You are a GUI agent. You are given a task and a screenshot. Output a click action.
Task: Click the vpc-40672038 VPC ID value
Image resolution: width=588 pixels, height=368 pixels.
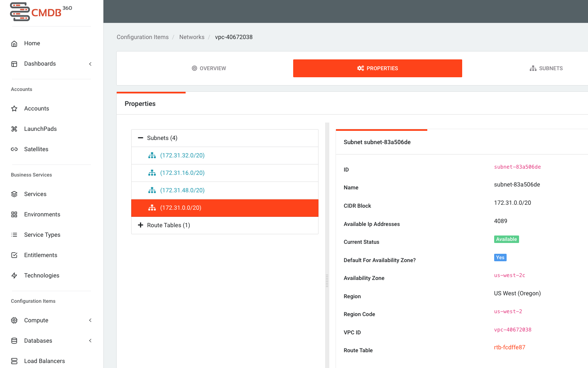513,330
